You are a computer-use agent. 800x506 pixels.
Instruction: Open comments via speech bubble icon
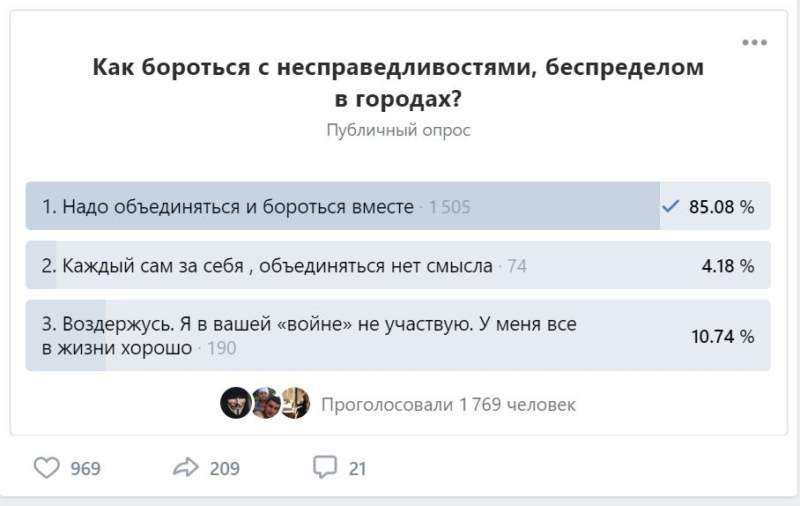pyautogui.click(x=325, y=467)
